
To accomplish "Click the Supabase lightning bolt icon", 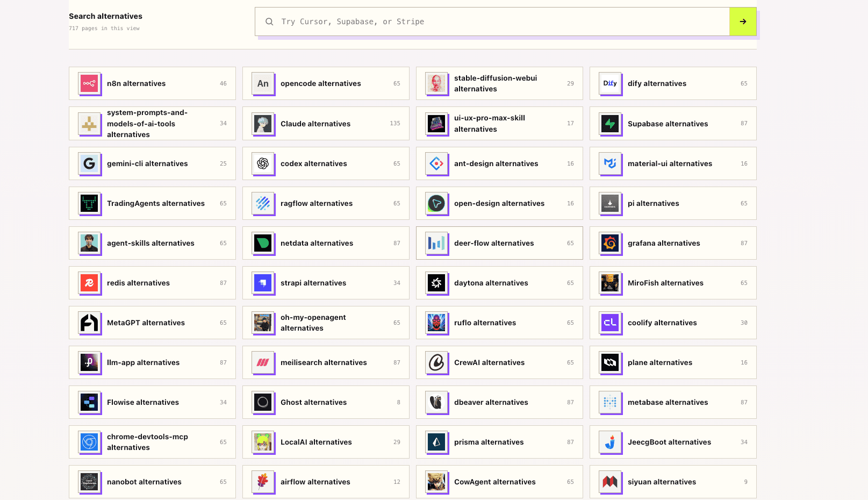I will [610, 124].
